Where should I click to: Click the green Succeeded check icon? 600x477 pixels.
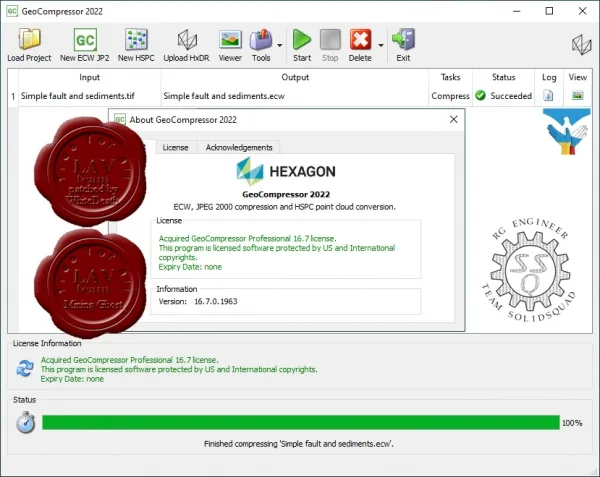480,95
